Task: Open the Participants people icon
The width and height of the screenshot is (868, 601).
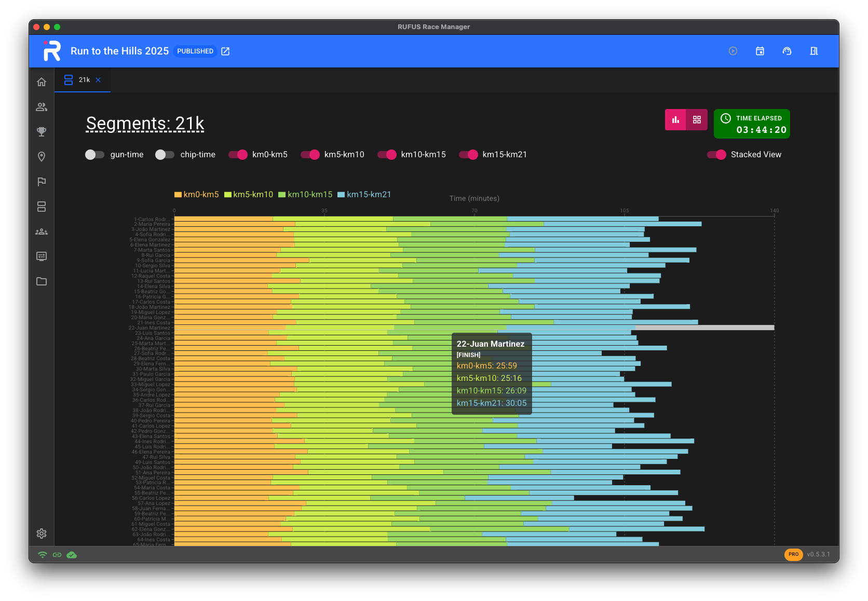Action: coord(42,107)
